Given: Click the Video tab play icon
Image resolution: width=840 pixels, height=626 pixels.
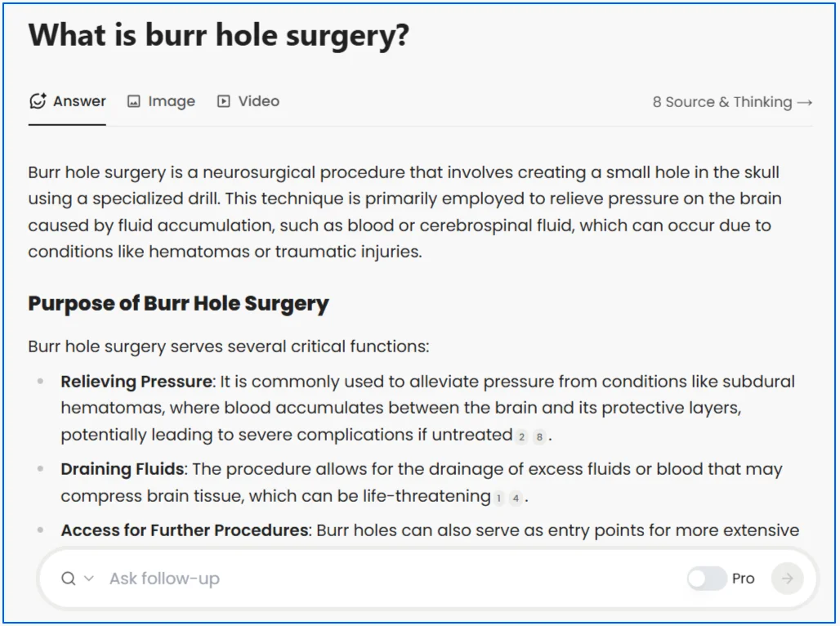Looking at the screenshot, I should [223, 101].
